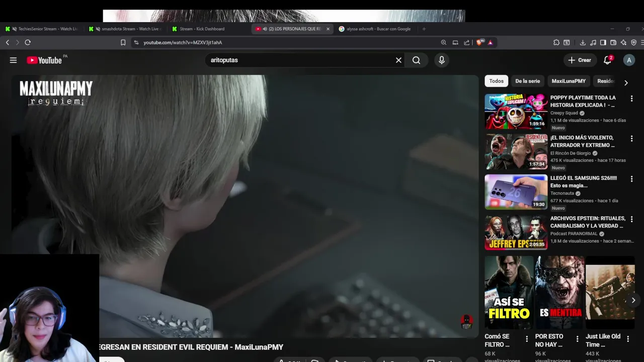
Task: Open the Archivos Epstein video thumbnail
Action: (x=516, y=232)
